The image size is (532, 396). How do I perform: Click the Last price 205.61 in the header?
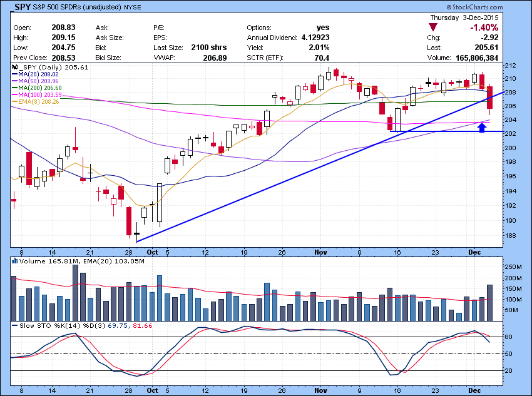pos(486,48)
